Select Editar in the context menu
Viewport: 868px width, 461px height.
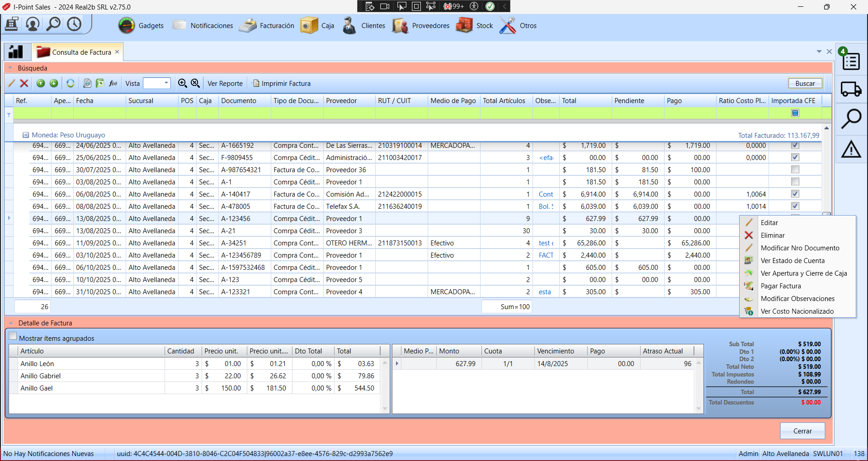point(797,223)
